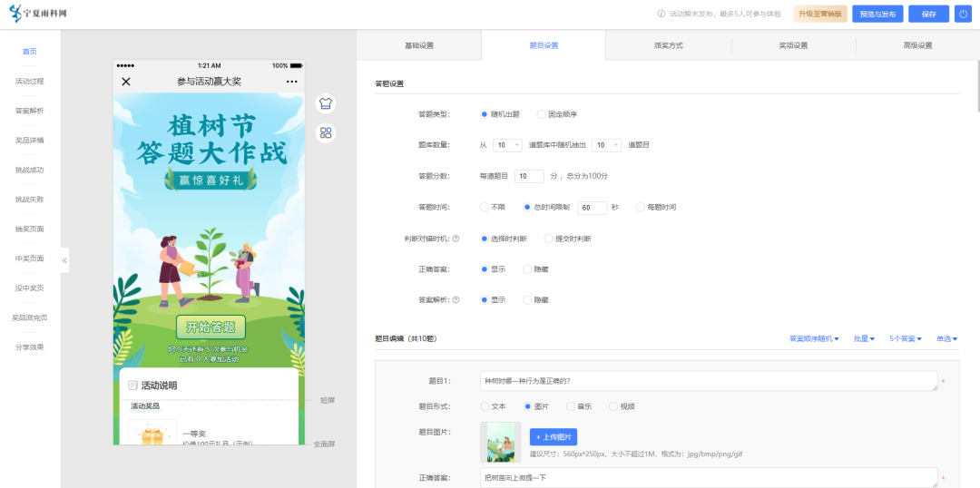Open 答案解析 page in the left sidebar
The height and width of the screenshot is (488, 980).
tap(30, 111)
